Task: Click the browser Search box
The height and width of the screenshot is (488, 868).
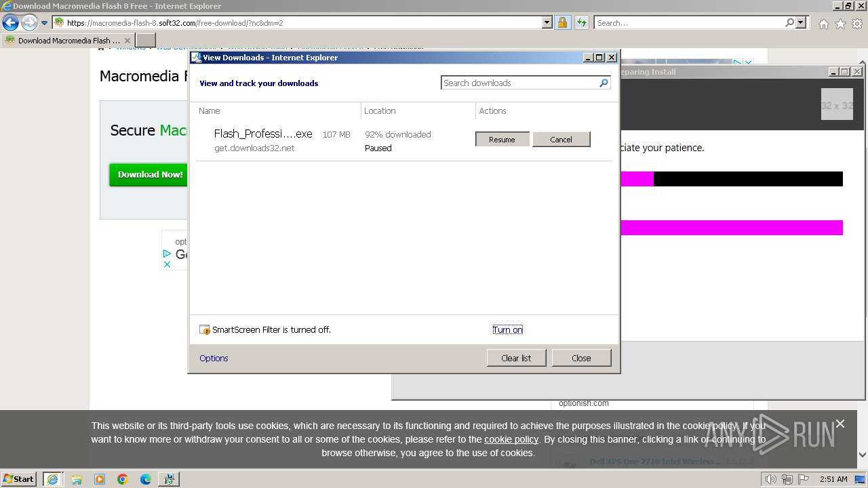Action: (x=689, y=22)
